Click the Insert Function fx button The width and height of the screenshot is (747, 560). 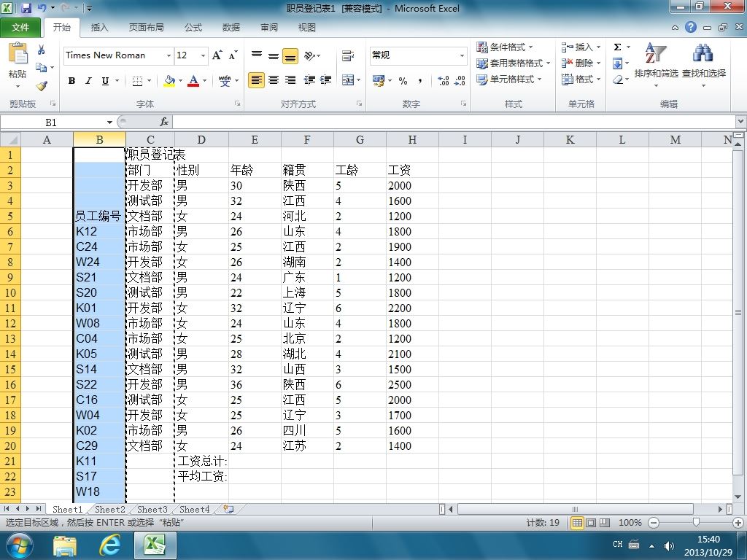[164, 122]
